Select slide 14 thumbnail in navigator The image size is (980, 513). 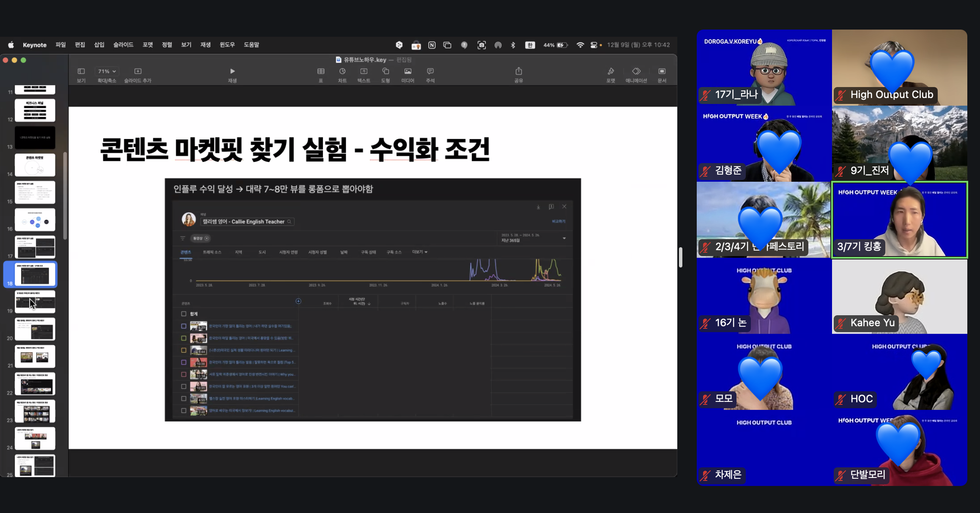click(35, 165)
